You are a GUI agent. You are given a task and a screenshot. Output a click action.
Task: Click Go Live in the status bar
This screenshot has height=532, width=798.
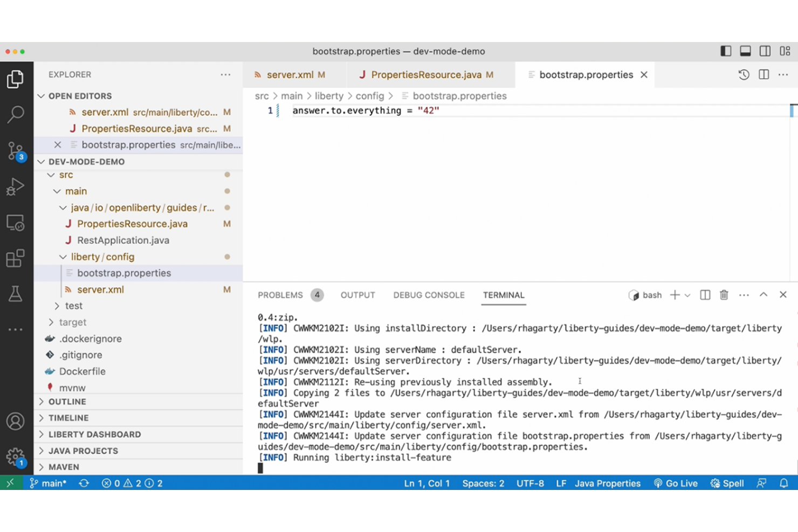[676, 483]
